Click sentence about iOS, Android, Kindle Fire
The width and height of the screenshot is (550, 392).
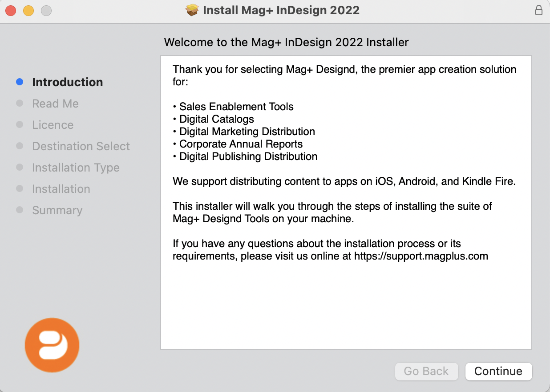point(344,181)
